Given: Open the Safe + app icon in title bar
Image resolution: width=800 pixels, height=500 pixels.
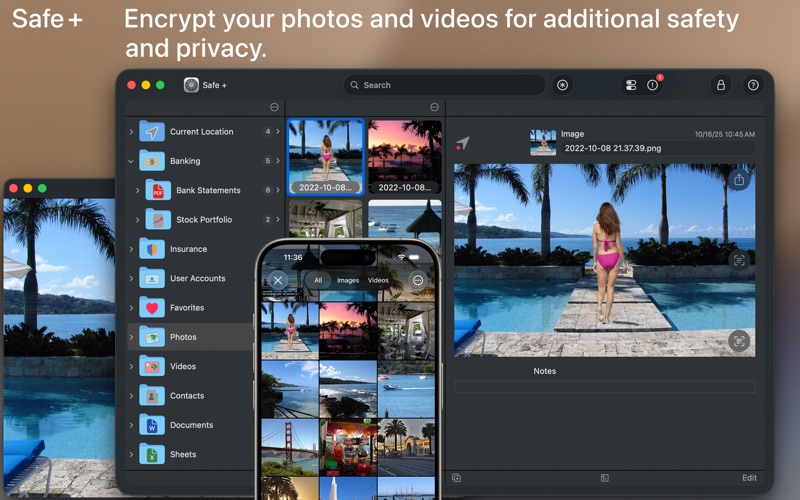Looking at the screenshot, I should point(191,85).
